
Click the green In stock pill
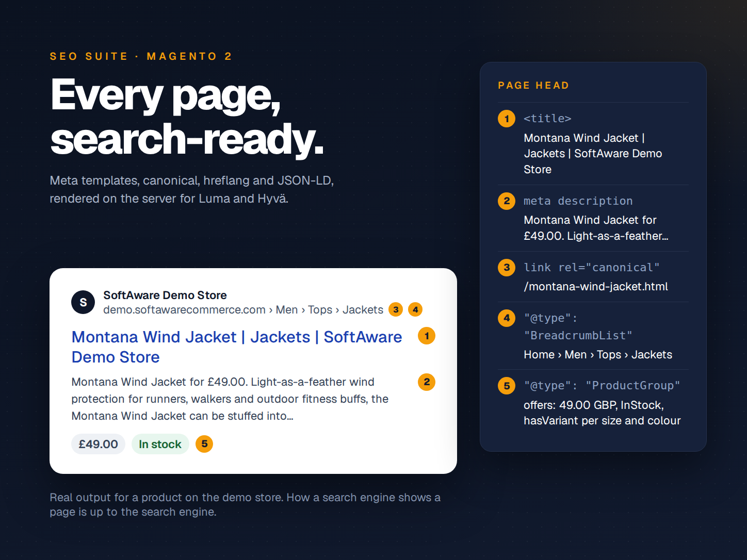tap(160, 444)
